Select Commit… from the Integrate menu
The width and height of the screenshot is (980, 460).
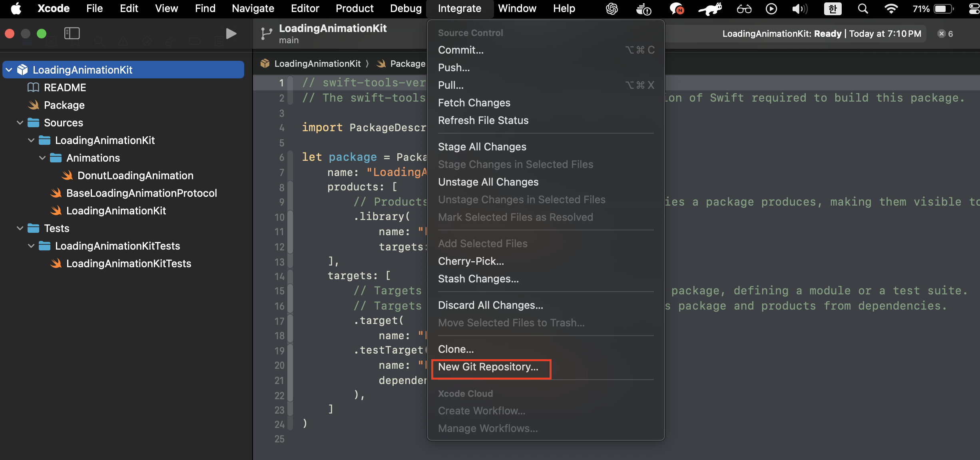point(461,50)
